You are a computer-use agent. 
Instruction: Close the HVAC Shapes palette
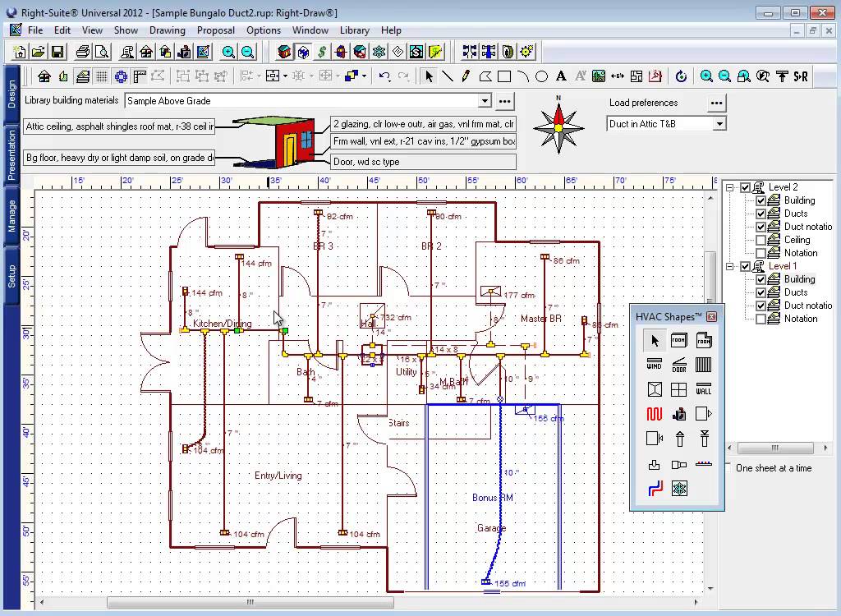(x=712, y=316)
